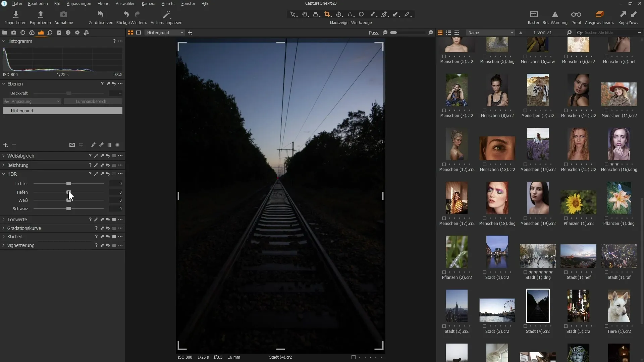Switch browser to list view
644x362 pixels.
tap(448, 33)
